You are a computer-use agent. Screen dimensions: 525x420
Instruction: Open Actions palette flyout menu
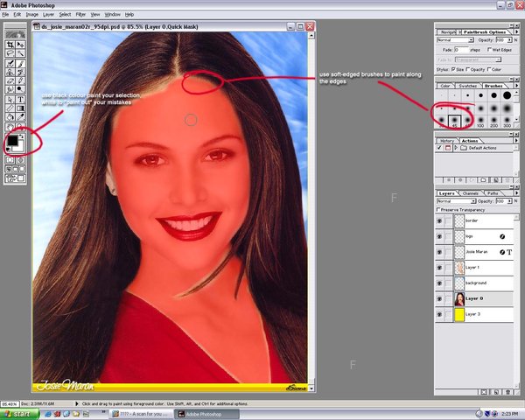516,141
